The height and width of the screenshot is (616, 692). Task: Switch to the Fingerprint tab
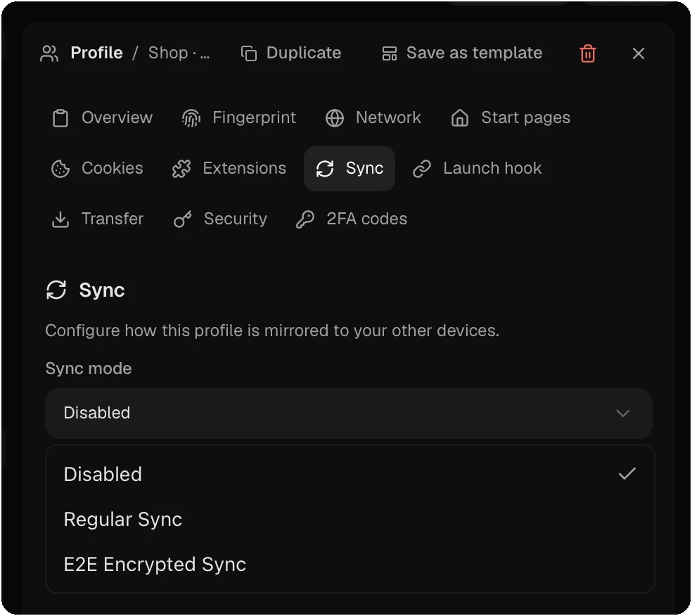point(239,118)
